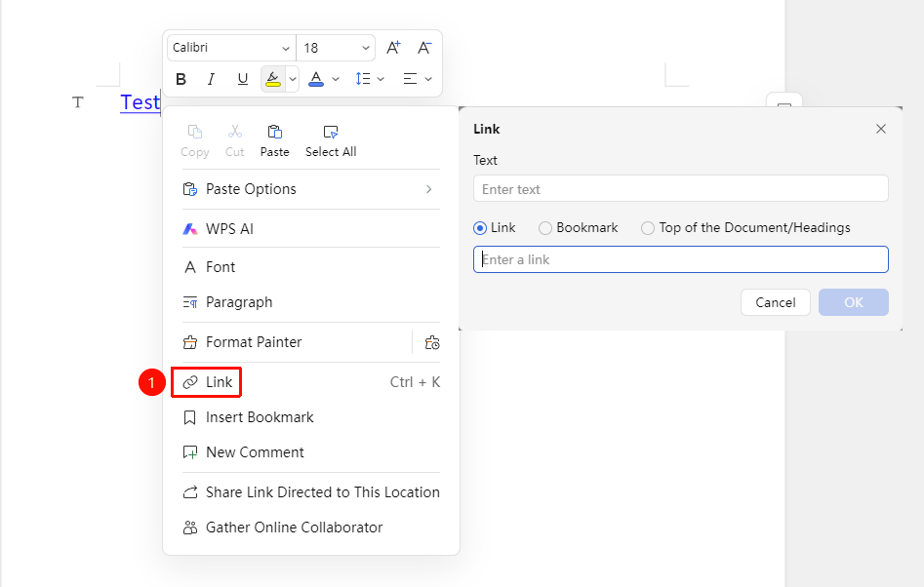Apply Italic formatting

coord(211,79)
